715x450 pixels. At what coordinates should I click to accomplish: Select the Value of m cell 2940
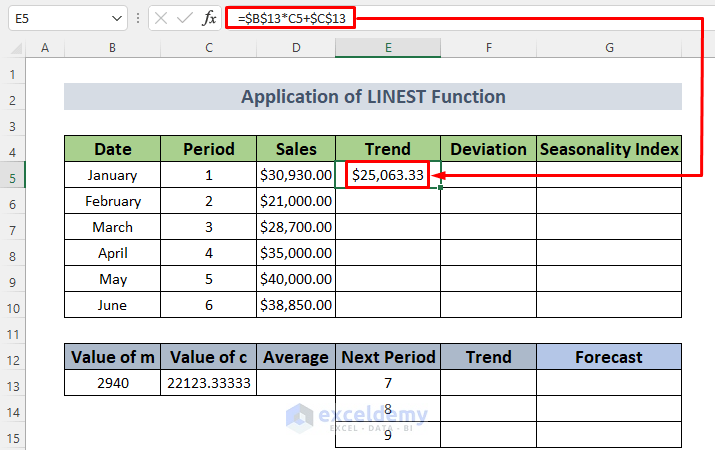[x=112, y=383]
